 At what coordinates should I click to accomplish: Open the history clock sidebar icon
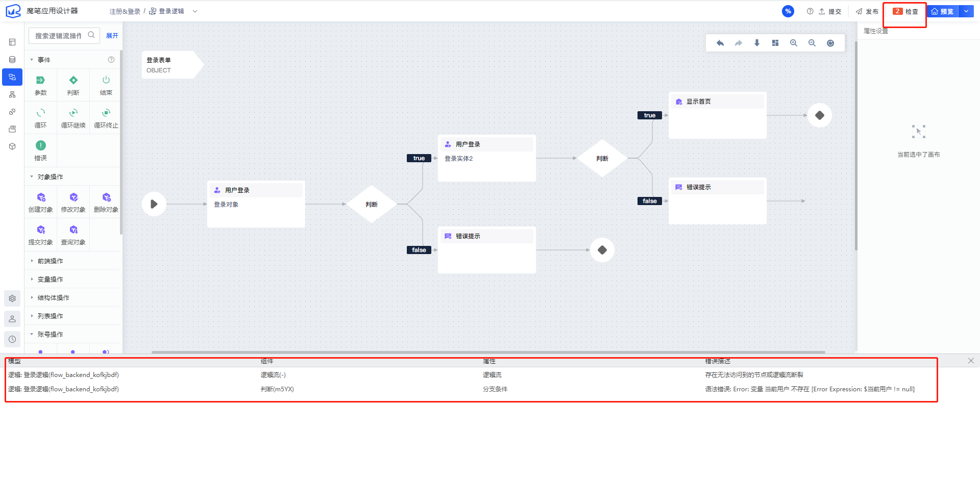point(12,339)
